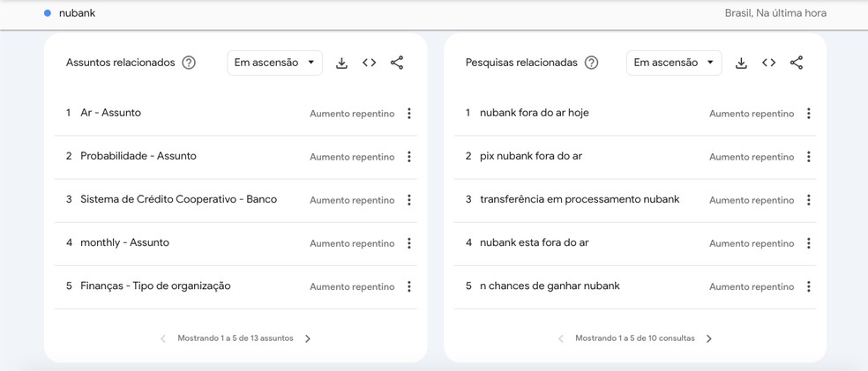Open more options for 'Ar - Assunto'

(x=409, y=114)
